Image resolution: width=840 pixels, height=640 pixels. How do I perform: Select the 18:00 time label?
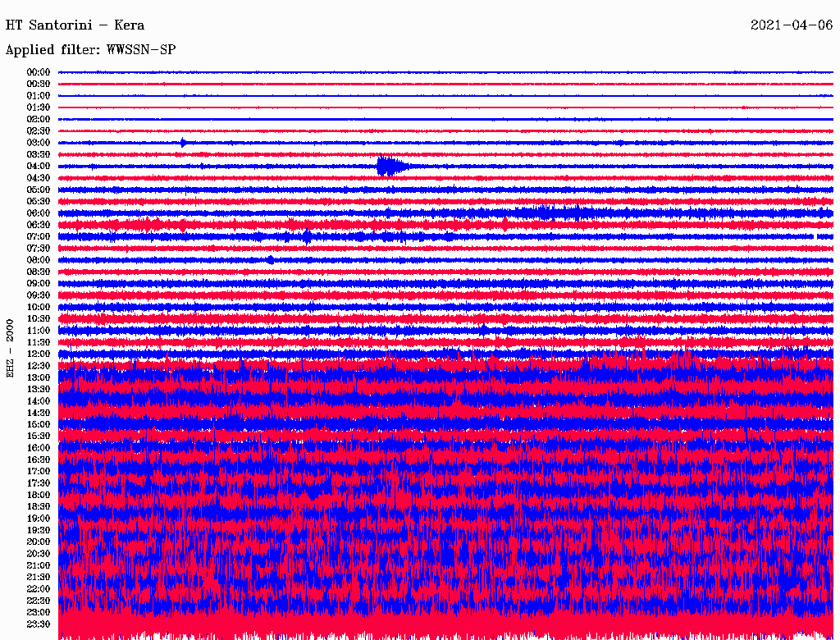[x=39, y=496]
